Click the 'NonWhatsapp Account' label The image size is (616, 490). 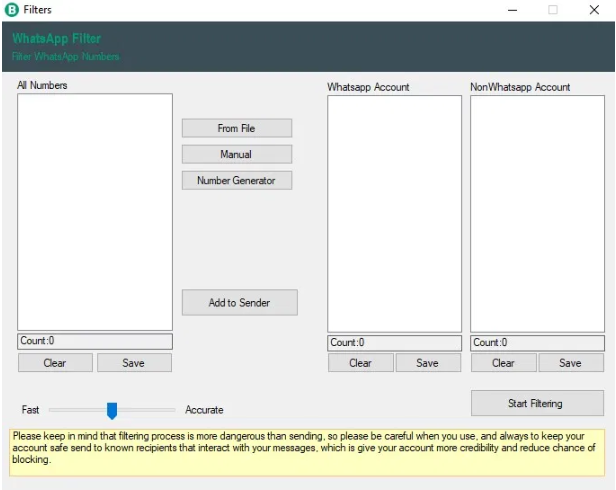520,87
